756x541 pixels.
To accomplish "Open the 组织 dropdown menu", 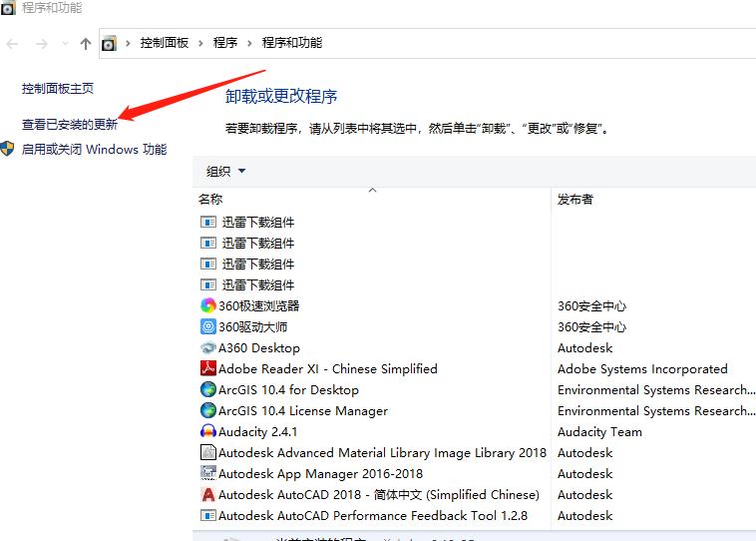I will 225,171.
